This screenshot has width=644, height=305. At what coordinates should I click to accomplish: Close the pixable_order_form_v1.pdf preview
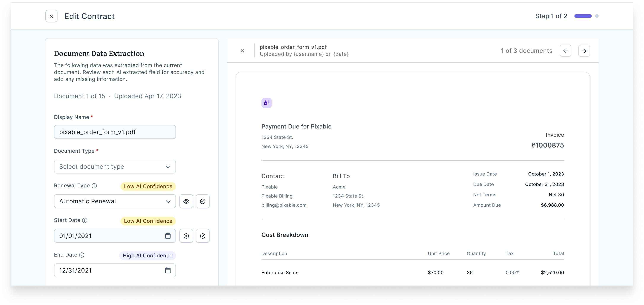(x=242, y=51)
